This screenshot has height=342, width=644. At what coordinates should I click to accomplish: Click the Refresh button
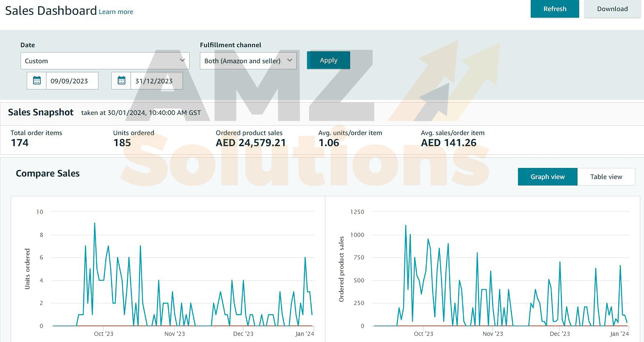click(554, 9)
